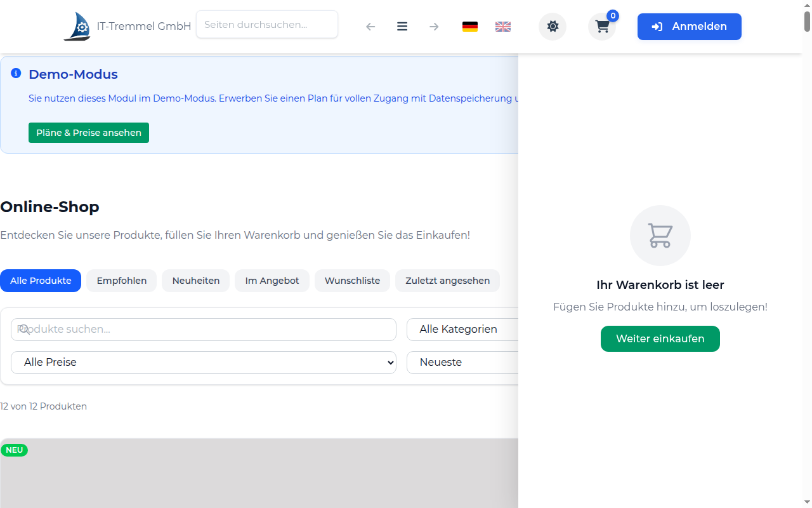The width and height of the screenshot is (812, 508).
Task: Click 'Ihr Warenkorb ist leer' text
Action: (660, 285)
